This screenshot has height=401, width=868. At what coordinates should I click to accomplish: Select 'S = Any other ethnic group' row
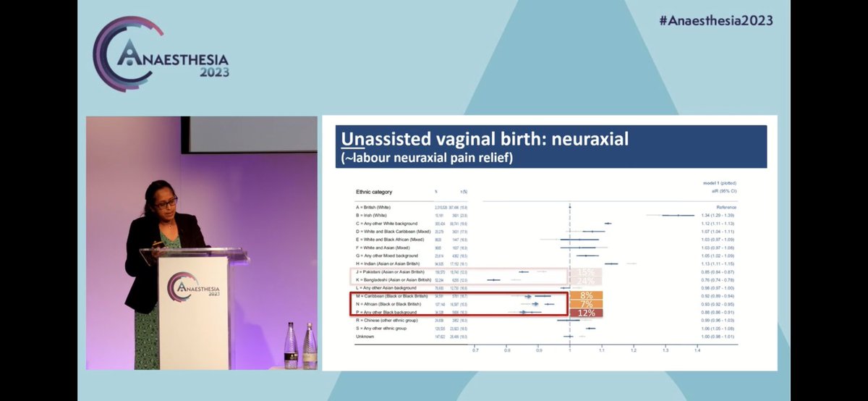click(x=380, y=329)
